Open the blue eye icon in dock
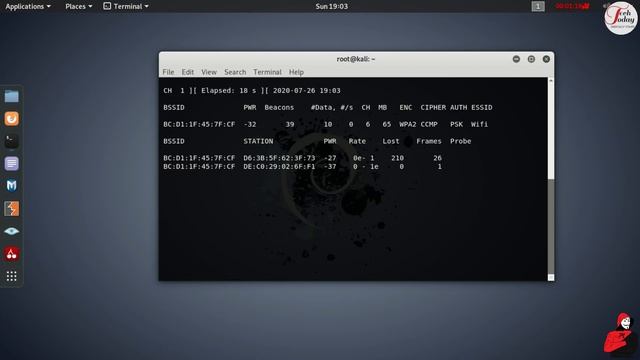Image resolution: width=640 pixels, height=360 pixels. pyautogui.click(x=11, y=231)
